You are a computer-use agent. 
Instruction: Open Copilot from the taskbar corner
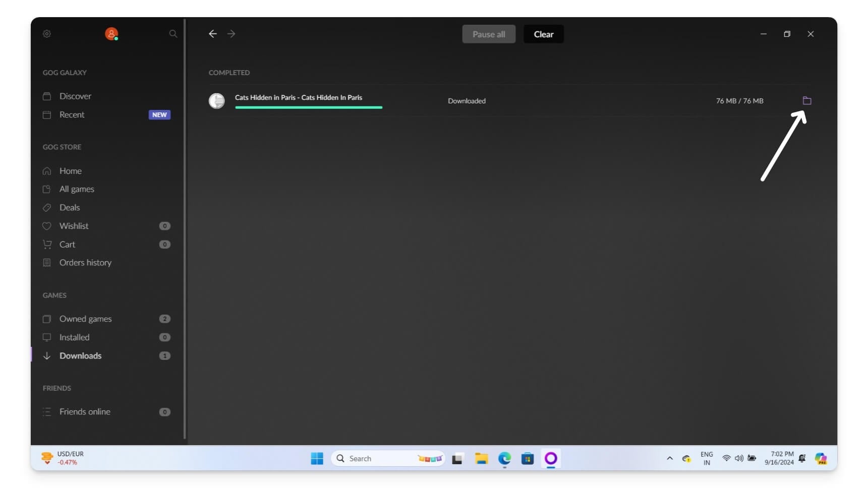pos(821,459)
